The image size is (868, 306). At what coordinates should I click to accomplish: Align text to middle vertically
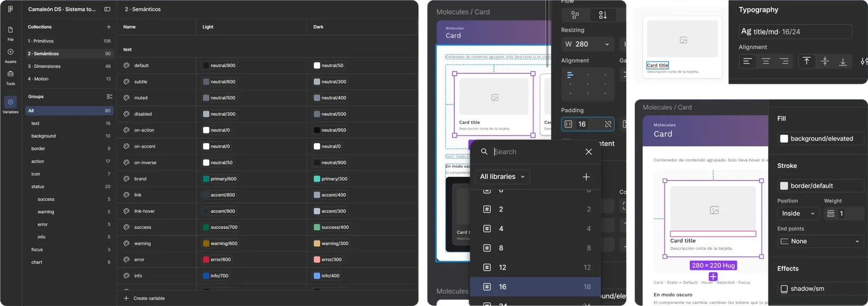825,61
